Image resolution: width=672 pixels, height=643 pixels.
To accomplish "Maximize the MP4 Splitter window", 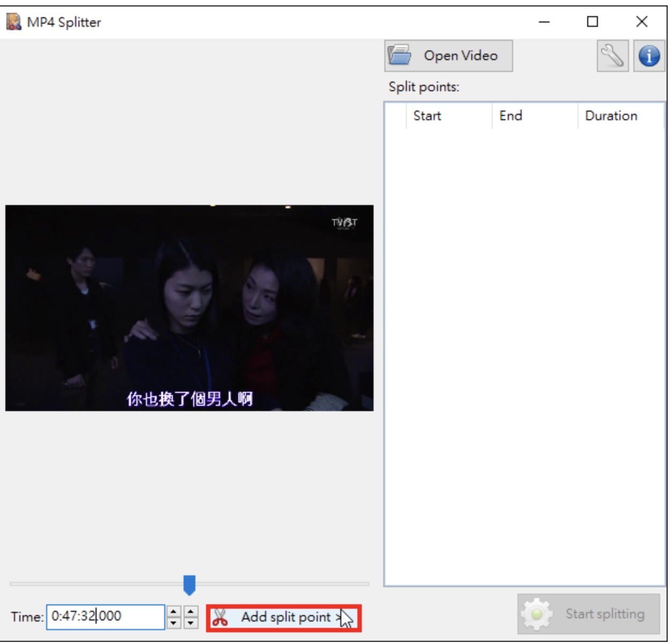I will [593, 22].
